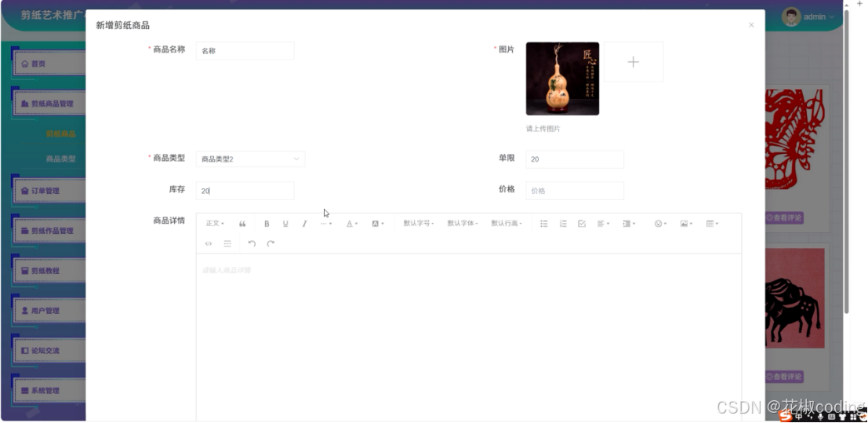This screenshot has width=868, height=423.
Task: Click the 请上传图片 hint text
Action: (543, 129)
